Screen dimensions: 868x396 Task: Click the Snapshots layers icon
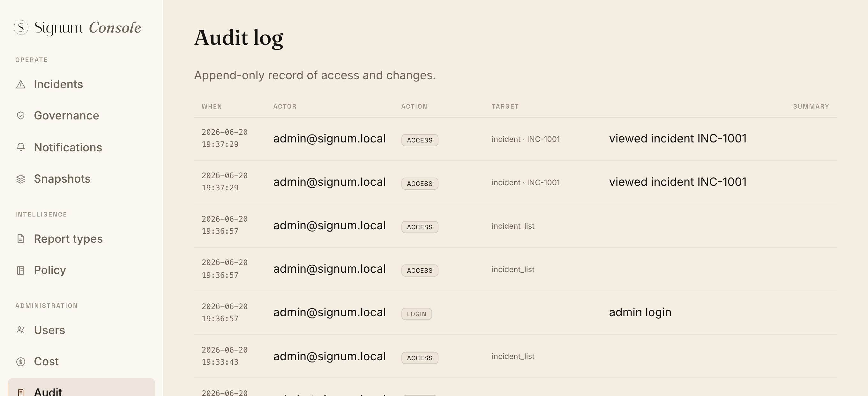coord(21,179)
